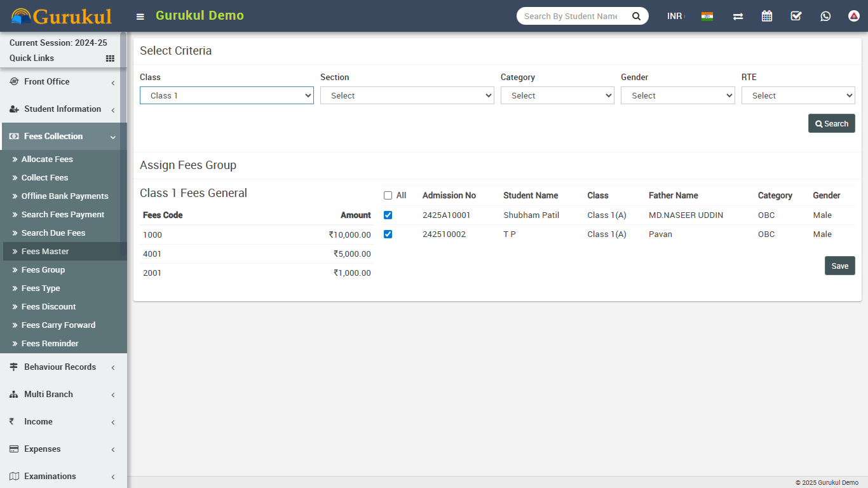This screenshot has width=868, height=488.
Task: Open the task checklist icon
Action: coord(796,16)
